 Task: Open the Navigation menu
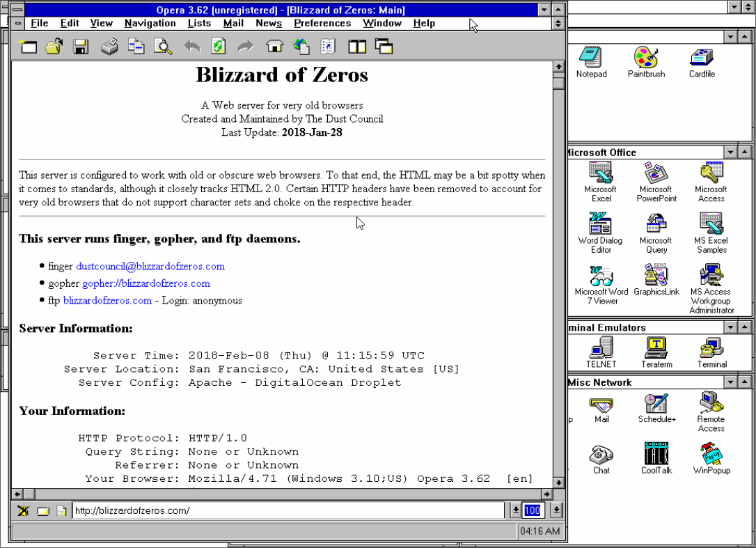[150, 23]
